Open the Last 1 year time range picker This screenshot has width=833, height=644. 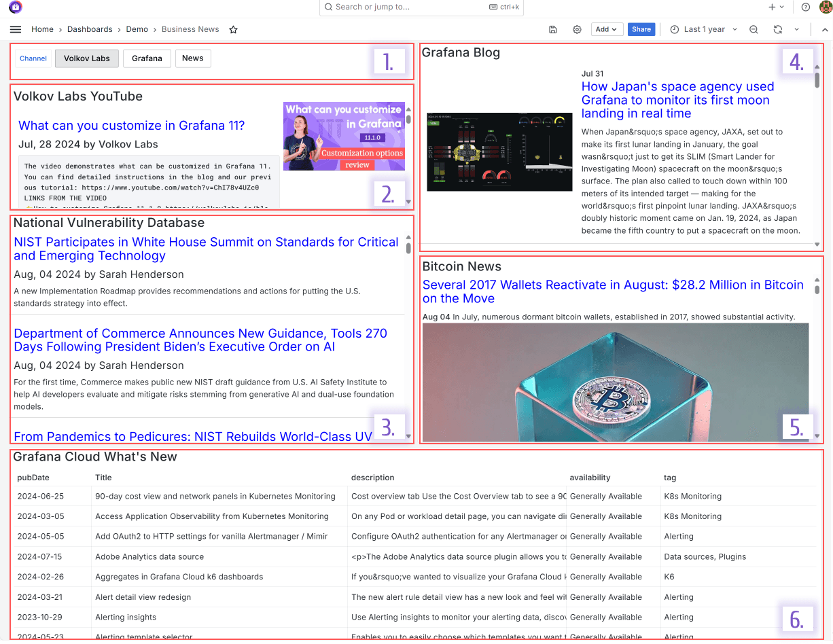point(703,29)
